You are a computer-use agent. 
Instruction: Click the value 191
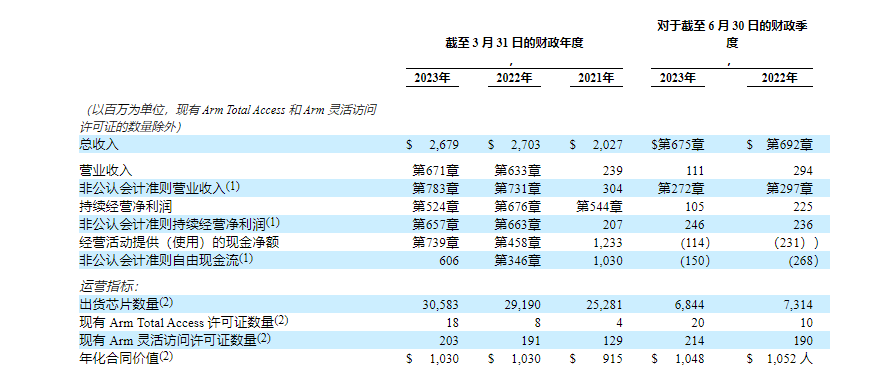pos(531,341)
